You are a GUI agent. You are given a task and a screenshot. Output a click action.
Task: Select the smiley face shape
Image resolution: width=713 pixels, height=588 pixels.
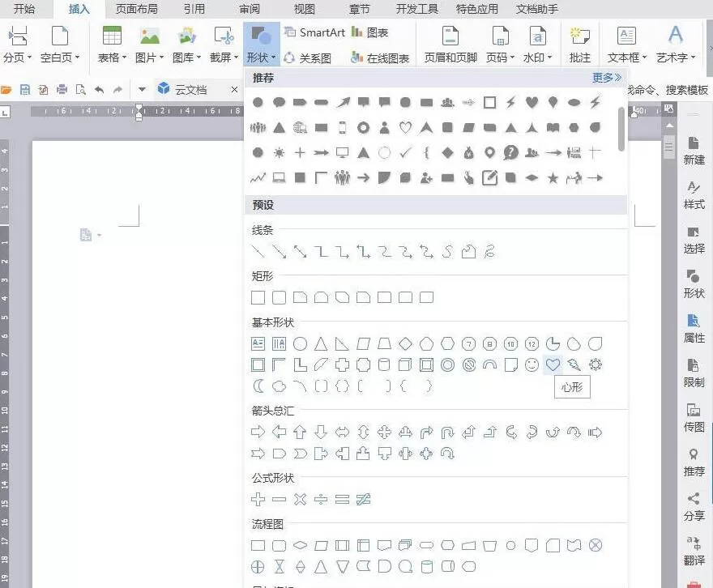click(532, 364)
